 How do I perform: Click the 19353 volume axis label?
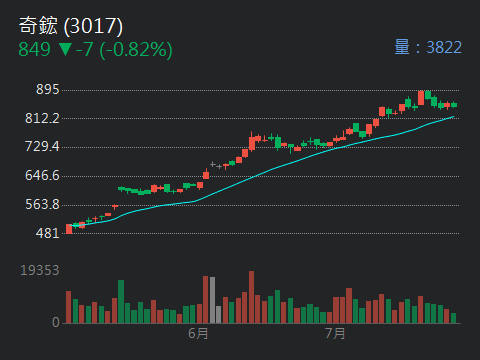click(x=40, y=270)
